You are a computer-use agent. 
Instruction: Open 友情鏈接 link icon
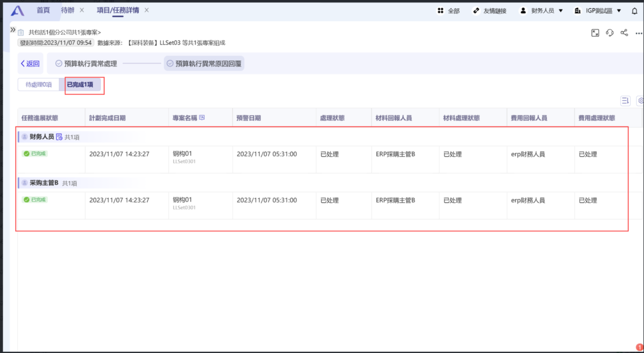click(x=476, y=11)
